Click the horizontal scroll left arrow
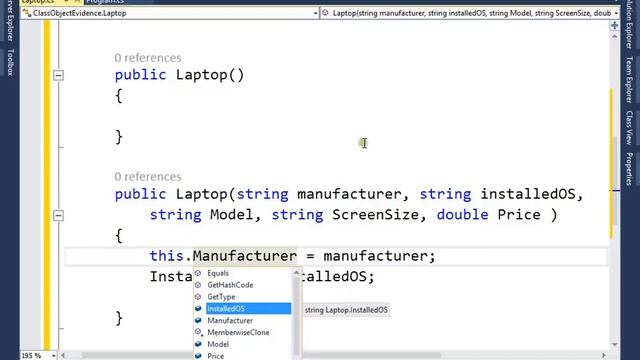The width and height of the screenshot is (640, 360). [x=63, y=356]
